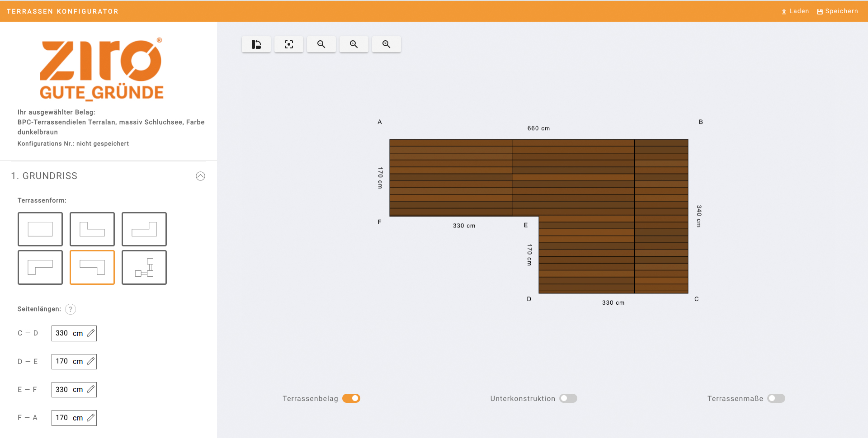Click the Seitenlängen: label
The width and height of the screenshot is (868, 439).
coord(39,309)
